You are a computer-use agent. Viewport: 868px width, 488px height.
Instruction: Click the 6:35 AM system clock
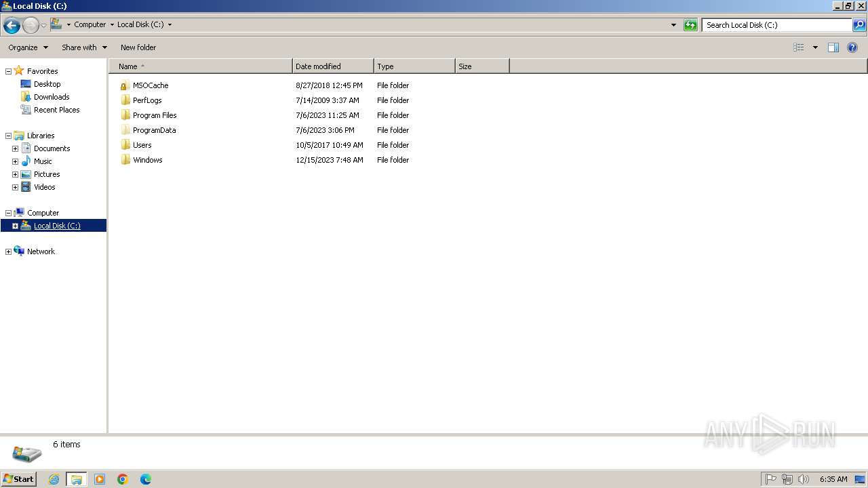coord(833,479)
